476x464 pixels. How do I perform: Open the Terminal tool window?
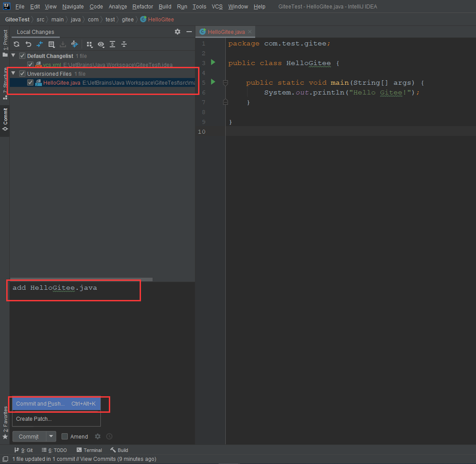tap(89, 450)
